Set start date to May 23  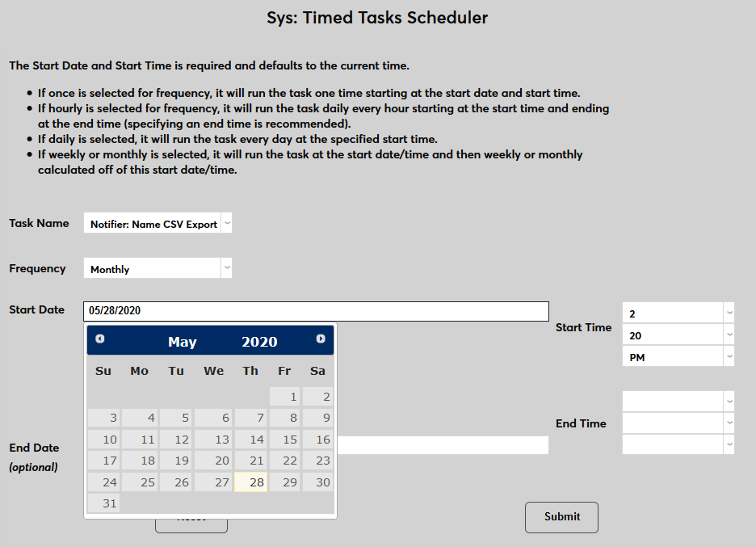coord(317,461)
